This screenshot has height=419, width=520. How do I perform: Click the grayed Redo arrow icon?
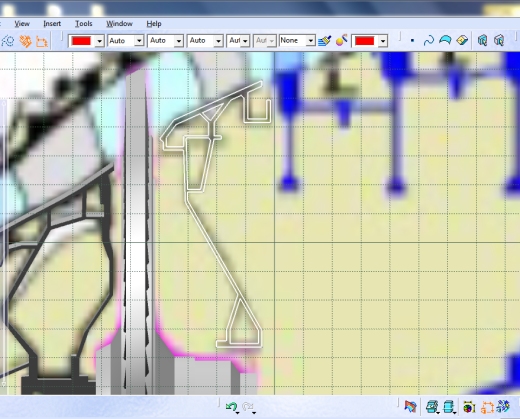coord(248,407)
